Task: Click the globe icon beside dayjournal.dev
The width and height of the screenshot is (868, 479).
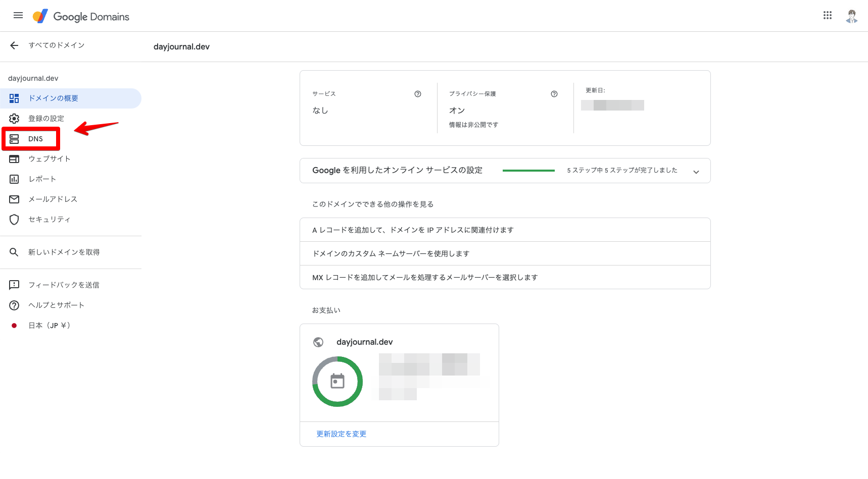Action: 318,342
